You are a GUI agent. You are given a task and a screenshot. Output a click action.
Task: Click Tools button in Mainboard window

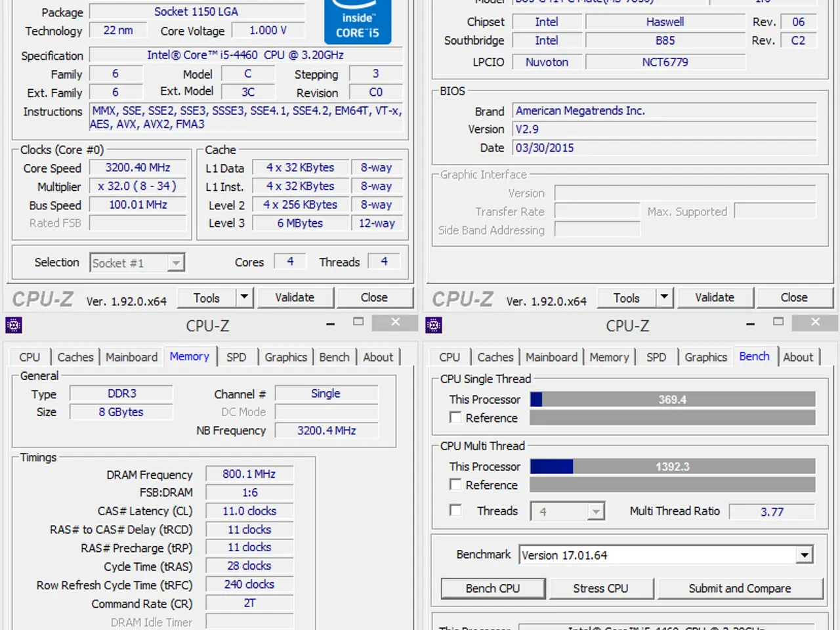(626, 297)
